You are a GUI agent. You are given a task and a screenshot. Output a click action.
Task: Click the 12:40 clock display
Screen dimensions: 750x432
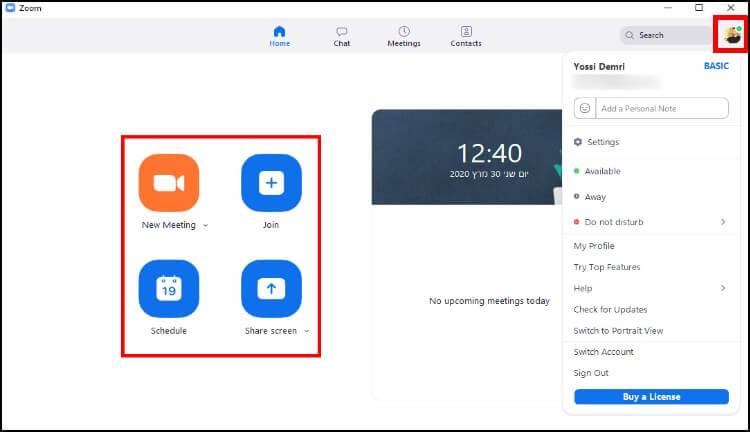coord(489,154)
